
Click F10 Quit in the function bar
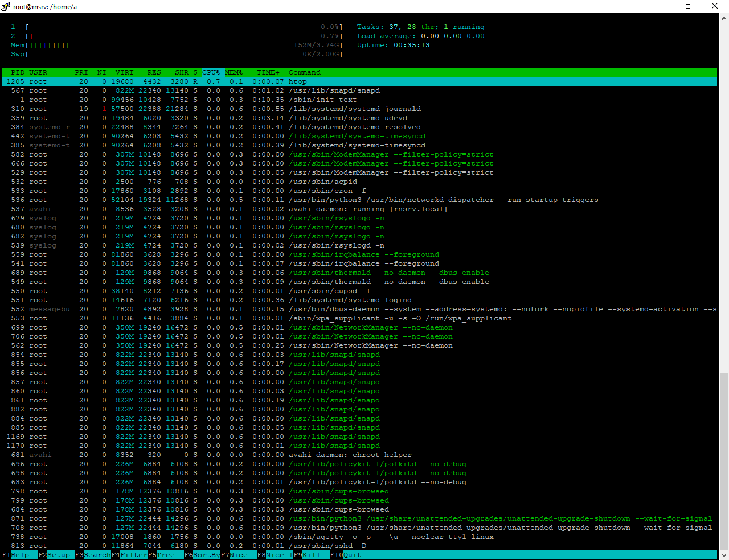(x=346, y=555)
